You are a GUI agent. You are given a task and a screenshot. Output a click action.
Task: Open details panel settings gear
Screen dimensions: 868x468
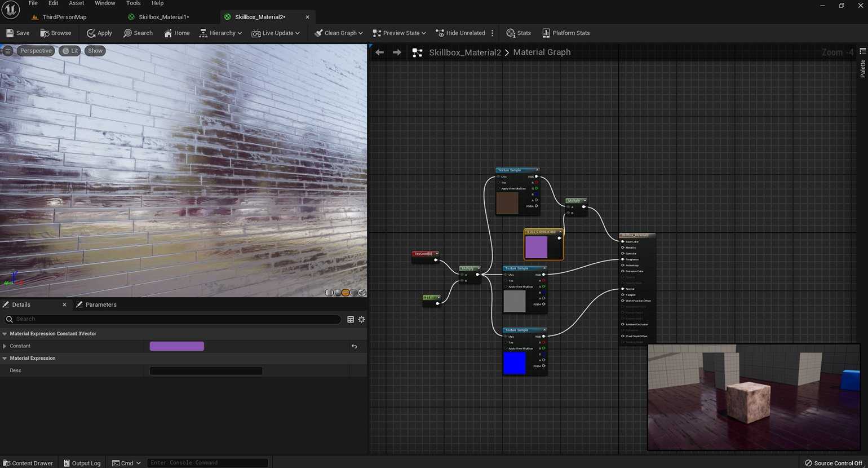[361, 319]
